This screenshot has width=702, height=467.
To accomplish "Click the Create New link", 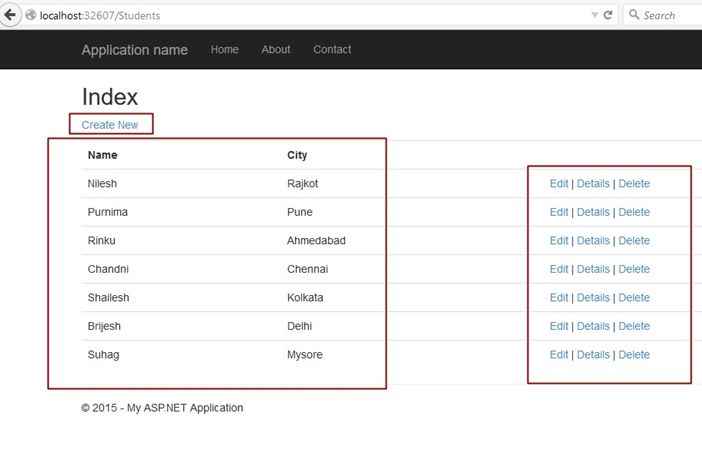I will 110,125.
